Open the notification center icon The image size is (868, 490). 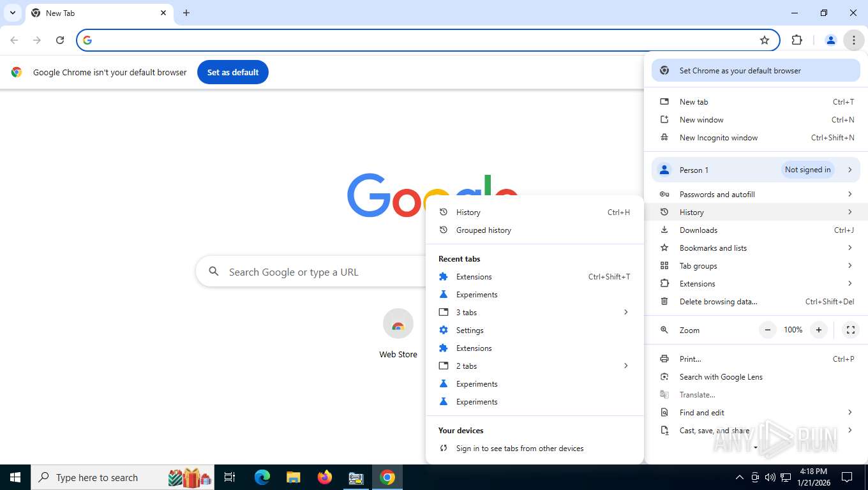coord(847,477)
